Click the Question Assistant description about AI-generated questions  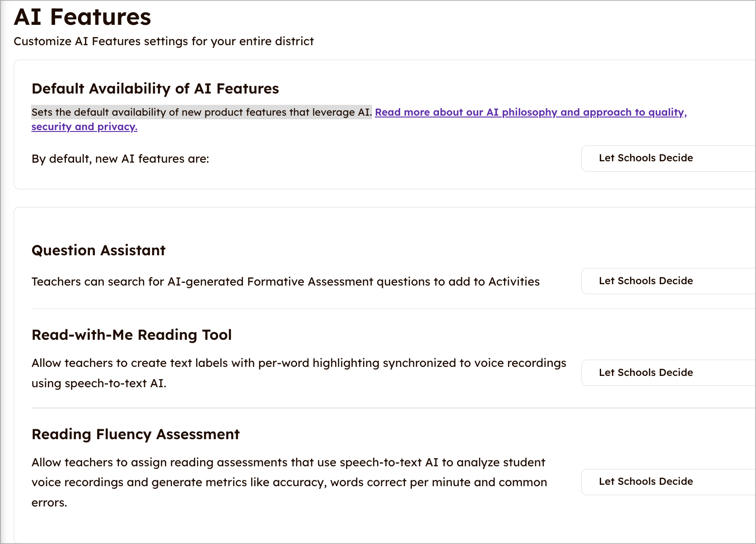(285, 282)
